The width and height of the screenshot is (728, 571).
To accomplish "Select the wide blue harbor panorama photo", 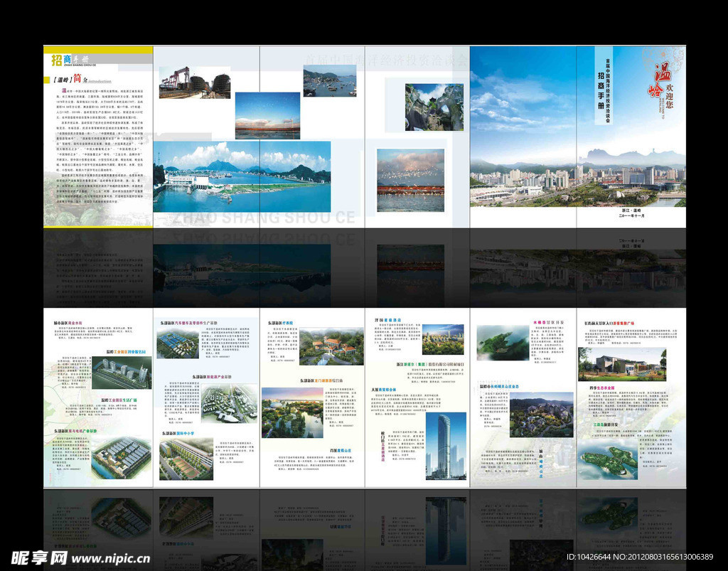I will (242, 177).
